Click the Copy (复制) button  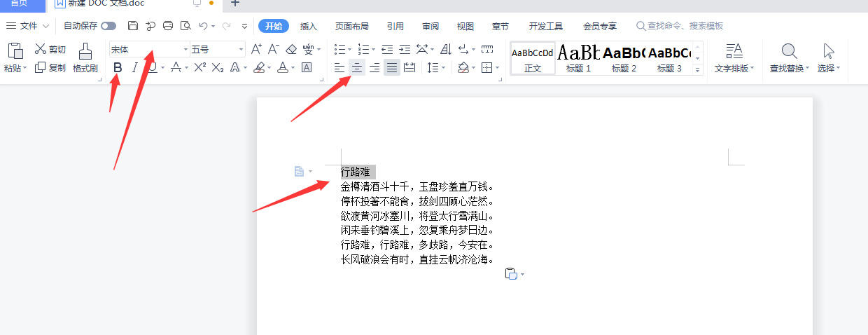click(x=50, y=68)
